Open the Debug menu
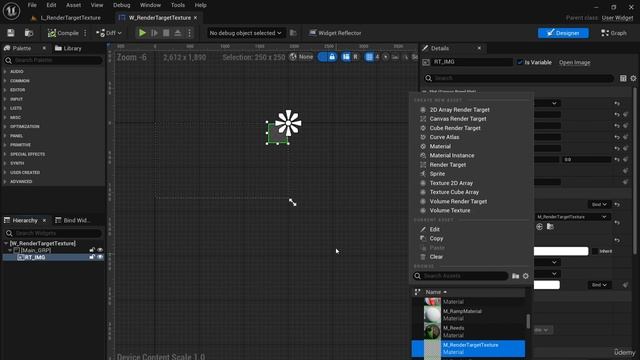This screenshot has height=360, width=640. (121, 5)
